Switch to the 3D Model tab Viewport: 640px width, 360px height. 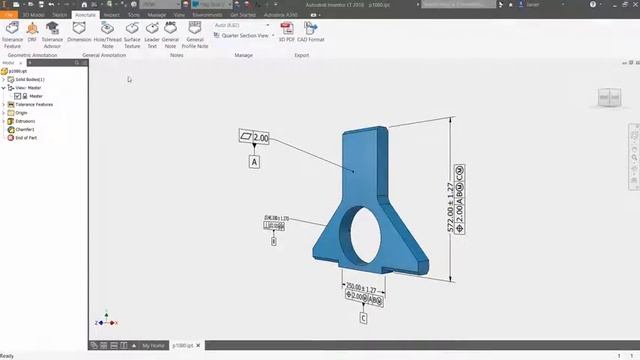33,15
